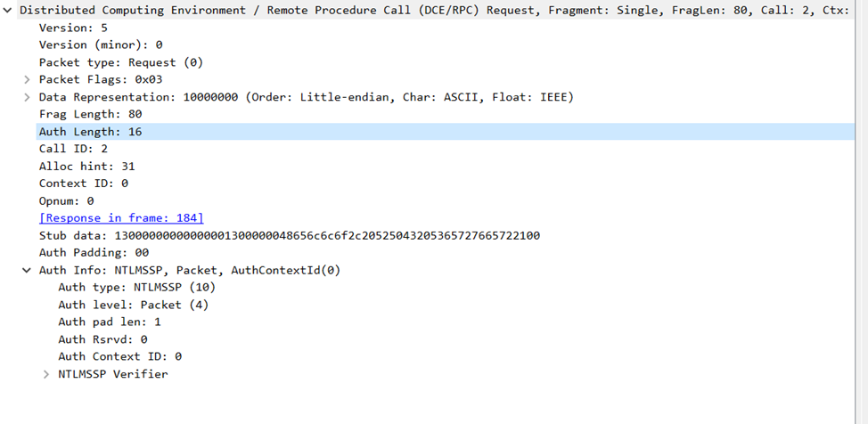Image resolution: width=868 pixels, height=424 pixels.
Task: Click the Auth type: NTLMSSP (10) row
Action: [136, 287]
